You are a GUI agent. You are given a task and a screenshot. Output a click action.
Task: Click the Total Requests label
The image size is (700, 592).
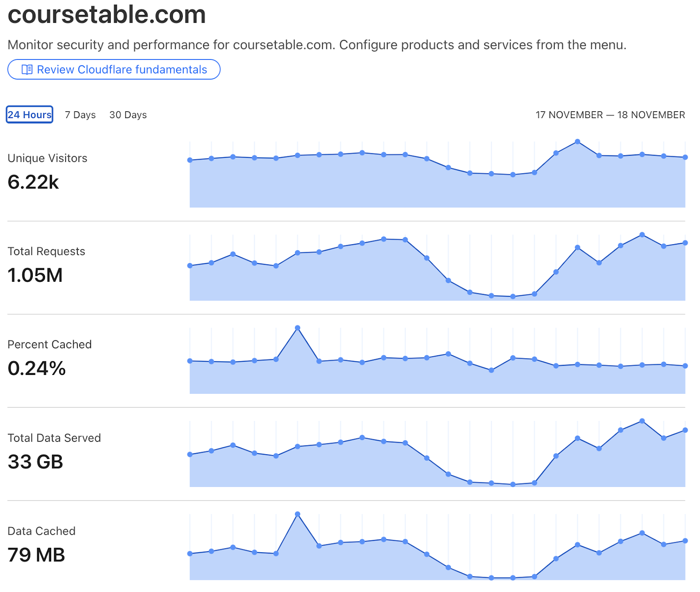46,251
